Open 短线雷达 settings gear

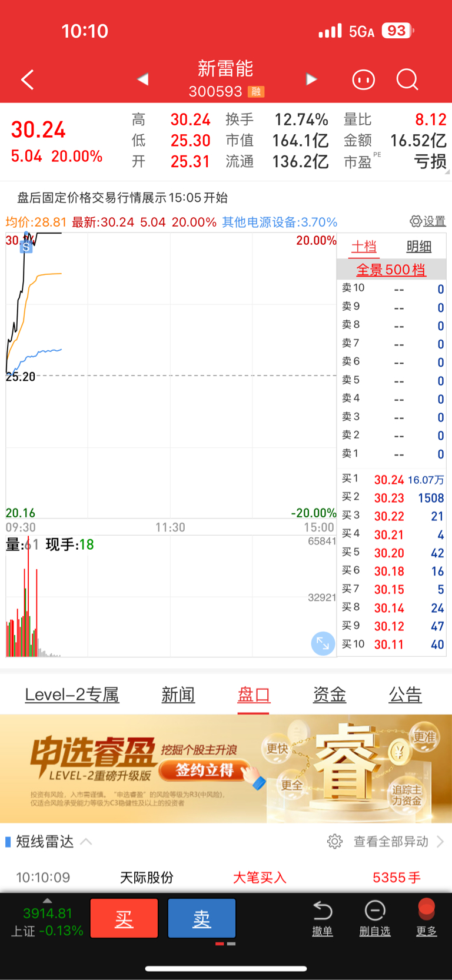point(335,842)
